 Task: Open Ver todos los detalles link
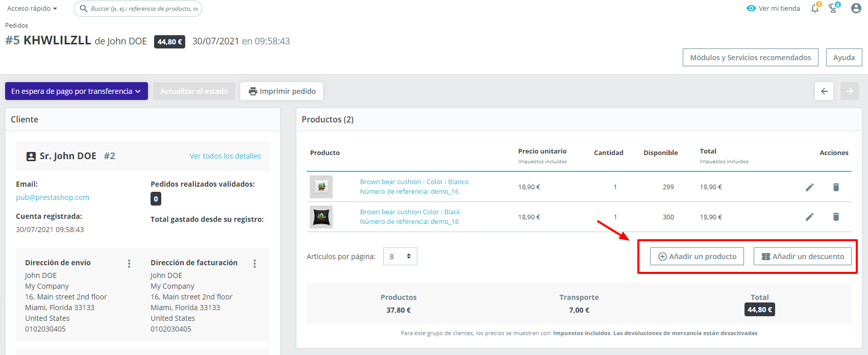(225, 156)
